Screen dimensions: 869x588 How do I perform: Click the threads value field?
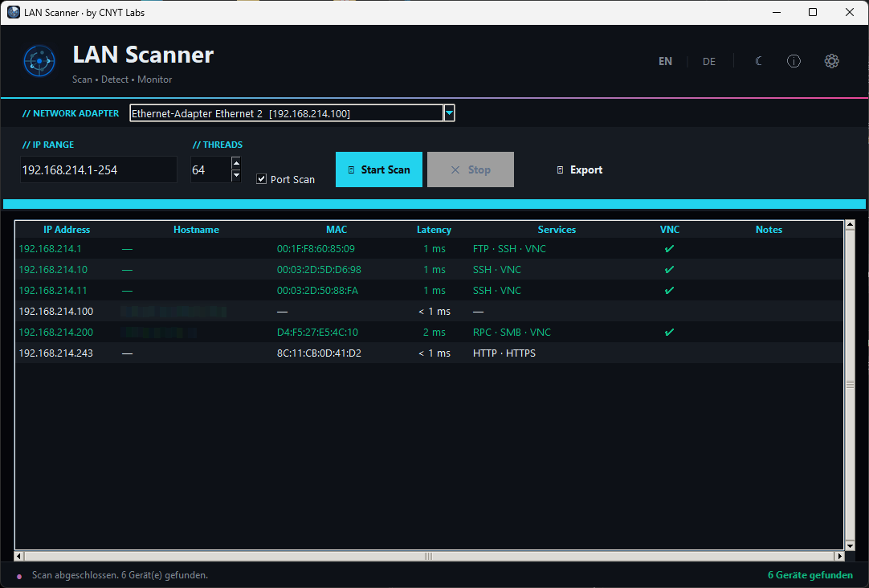click(210, 169)
